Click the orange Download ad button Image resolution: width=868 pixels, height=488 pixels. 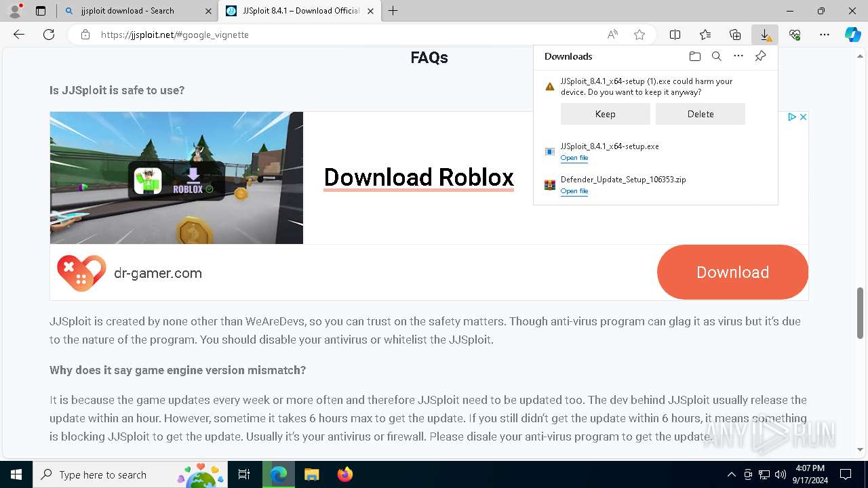[x=732, y=272]
